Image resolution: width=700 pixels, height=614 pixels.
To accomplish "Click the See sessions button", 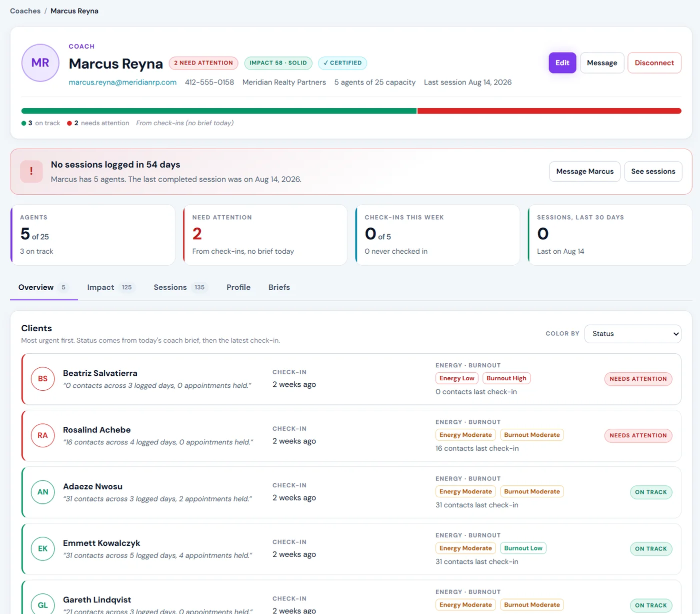I will (653, 171).
